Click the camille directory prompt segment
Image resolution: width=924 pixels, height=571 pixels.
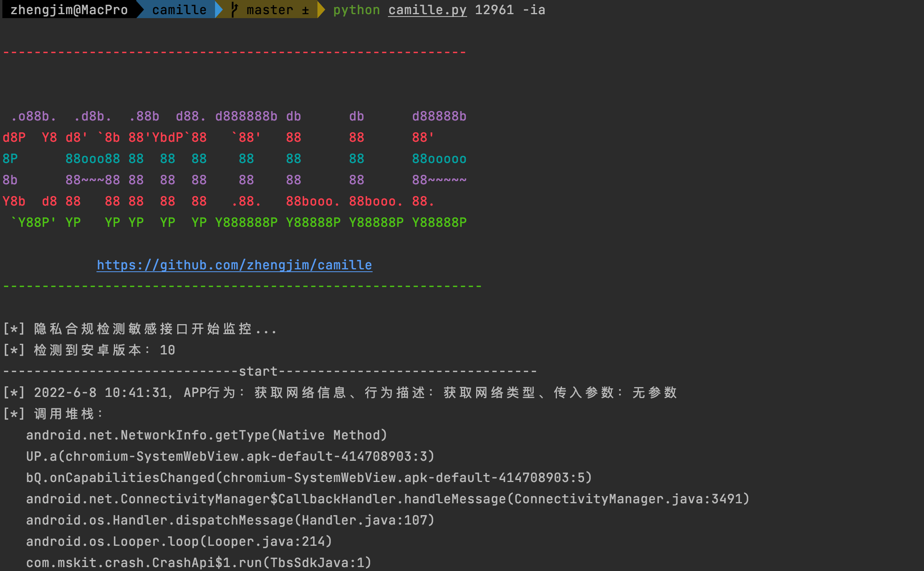[x=179, y=10]
